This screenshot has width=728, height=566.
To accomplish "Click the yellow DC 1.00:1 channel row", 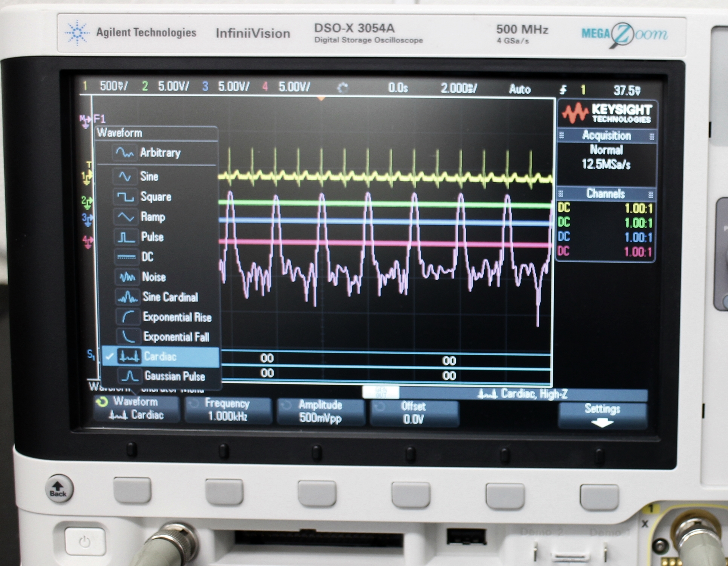I will coord(605,208).
